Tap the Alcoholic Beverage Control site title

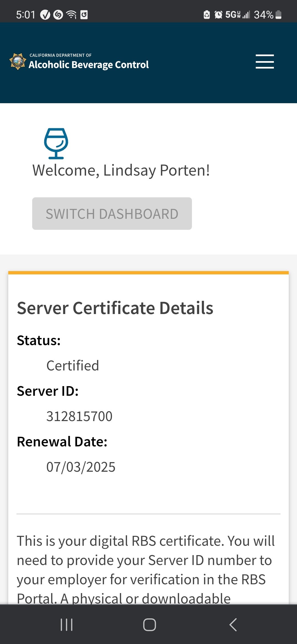89,64
